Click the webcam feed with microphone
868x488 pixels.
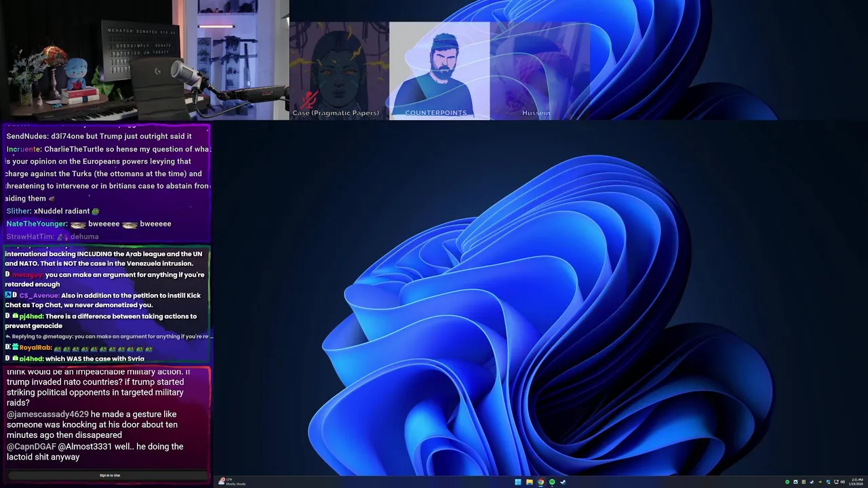pos(144,60)
